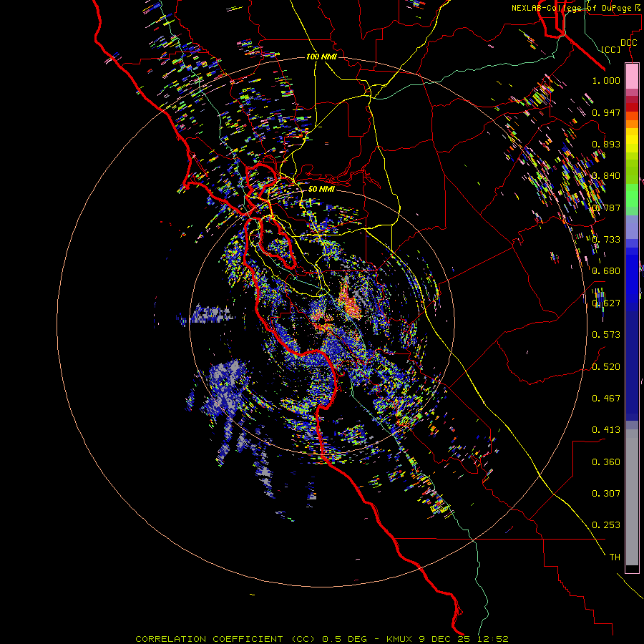Select the 0.787 scale value
644x644 pixels.
click(x=606, y=208)
